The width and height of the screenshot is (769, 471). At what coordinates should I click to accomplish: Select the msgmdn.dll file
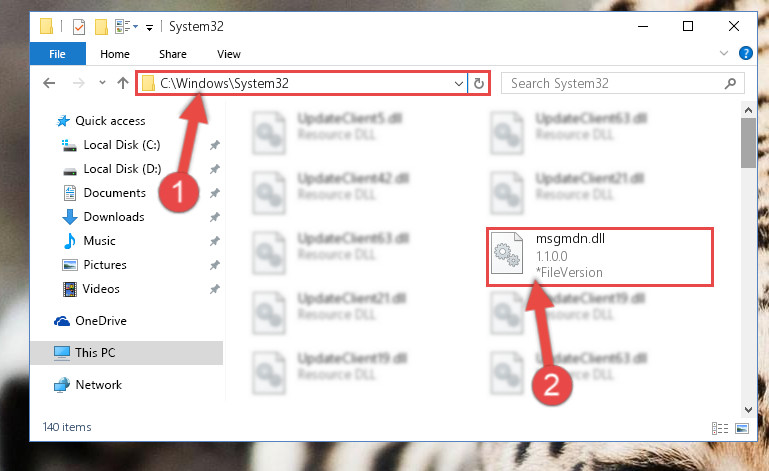pyautogui.click(x=599, y=256)
